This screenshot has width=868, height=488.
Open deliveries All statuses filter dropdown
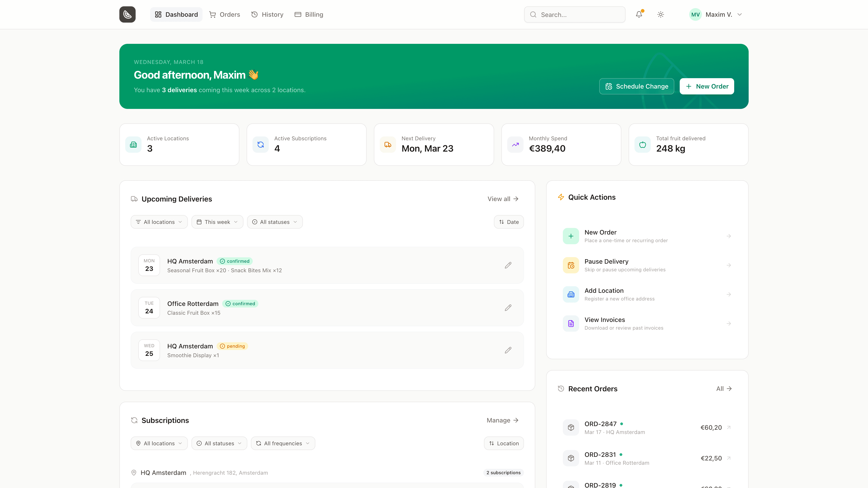click(x=275, y=222)
